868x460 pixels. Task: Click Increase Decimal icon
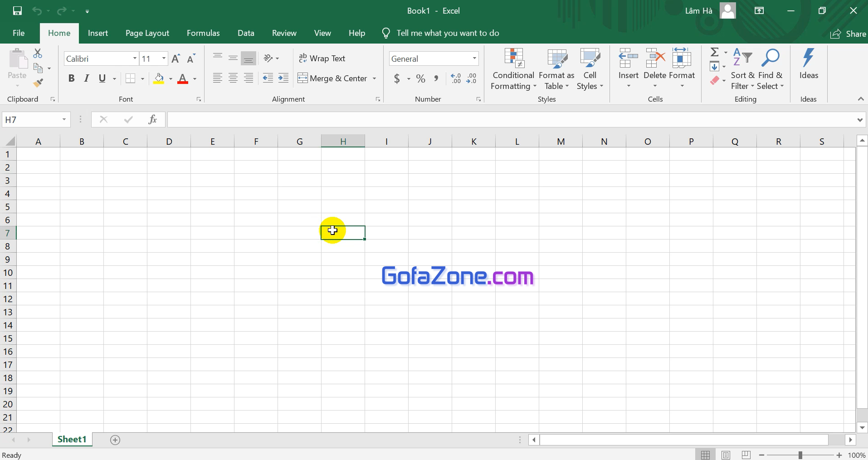tap(456, 78)
